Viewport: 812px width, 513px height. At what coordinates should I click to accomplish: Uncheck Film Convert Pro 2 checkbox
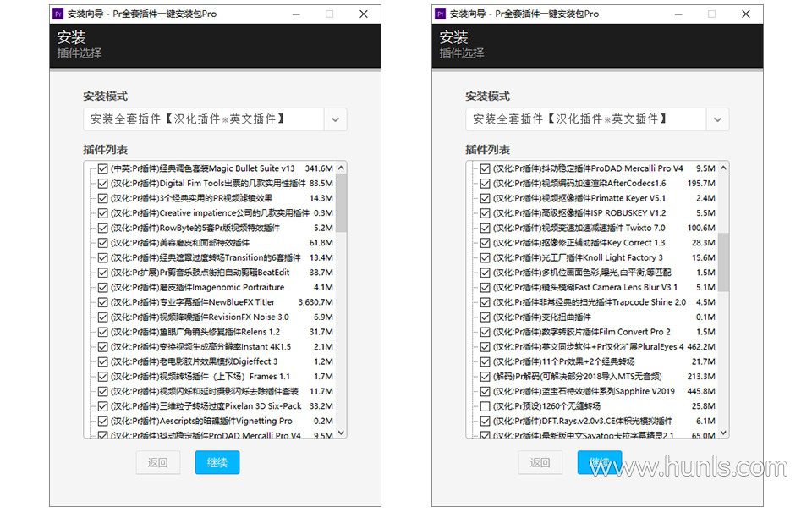tap(485, 332)
